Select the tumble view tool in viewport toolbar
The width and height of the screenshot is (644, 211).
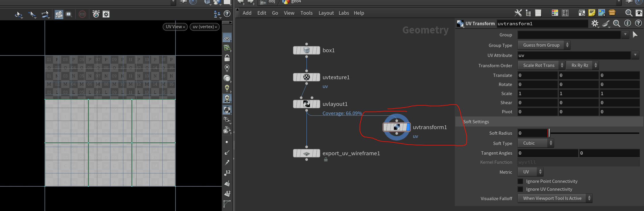pyautogui.click(x=18, y=14)
